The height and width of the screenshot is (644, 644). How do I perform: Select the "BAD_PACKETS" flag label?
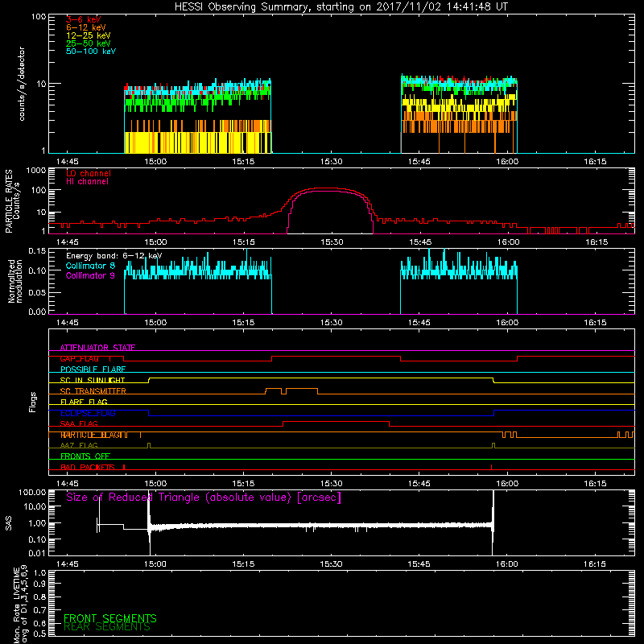(88, 467)
